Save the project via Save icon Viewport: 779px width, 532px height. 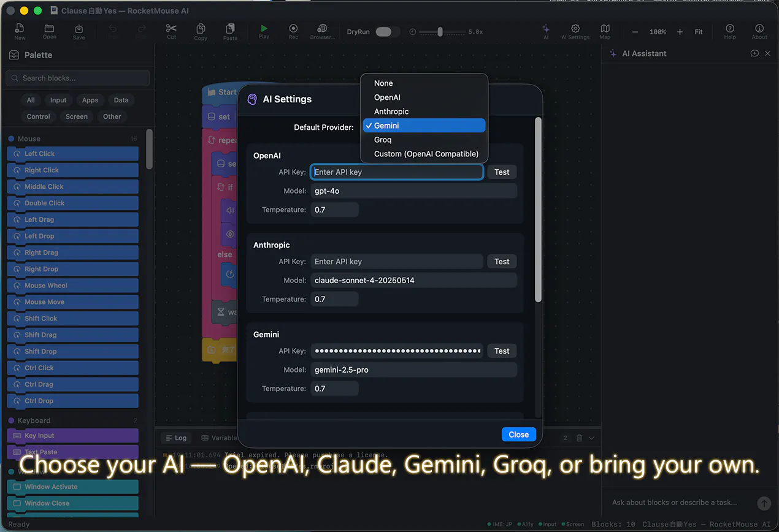click(79, 32)
